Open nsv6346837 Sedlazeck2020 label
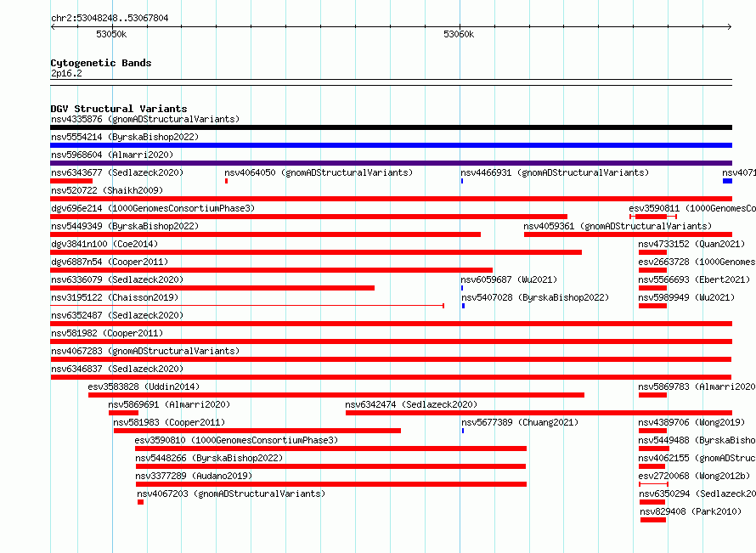Viewport: 756px width, 553px height. [117, 369]
